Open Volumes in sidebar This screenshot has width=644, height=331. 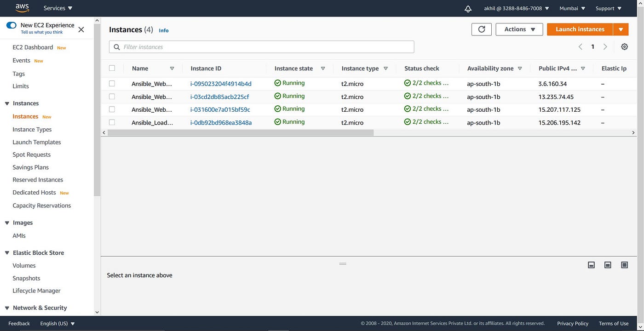pos(24,265)
